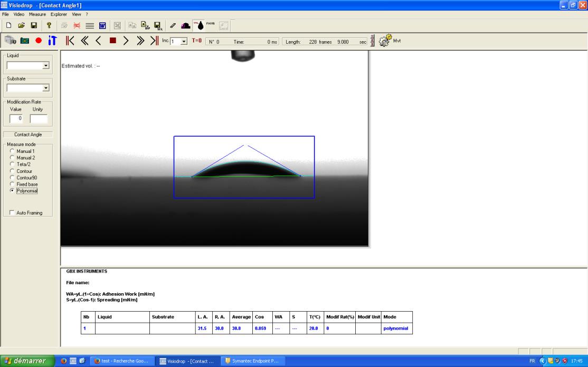Image resolution: width=588 pixels, height=367 pixels.
Task: Start recording with the red circle
Action: pyautogui.click(x=38, y=41)
